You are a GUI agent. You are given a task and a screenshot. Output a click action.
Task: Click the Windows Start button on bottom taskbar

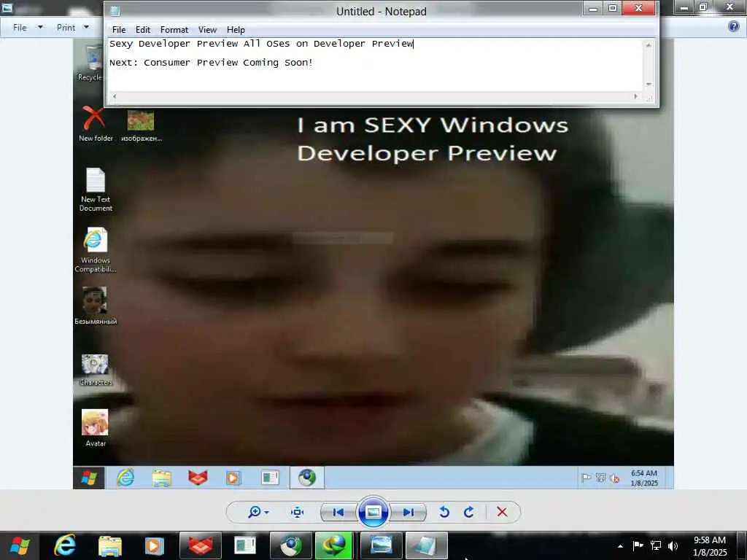coord(20,545)
